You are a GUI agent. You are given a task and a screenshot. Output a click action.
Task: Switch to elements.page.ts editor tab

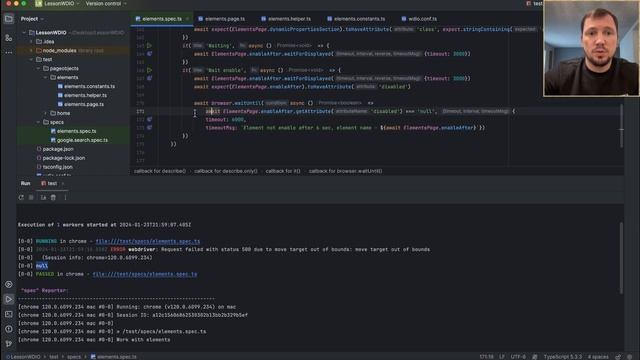click(222, 19)
